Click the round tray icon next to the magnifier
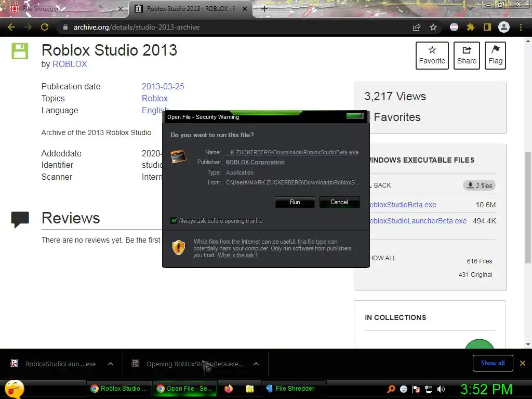 coord(404,389)
